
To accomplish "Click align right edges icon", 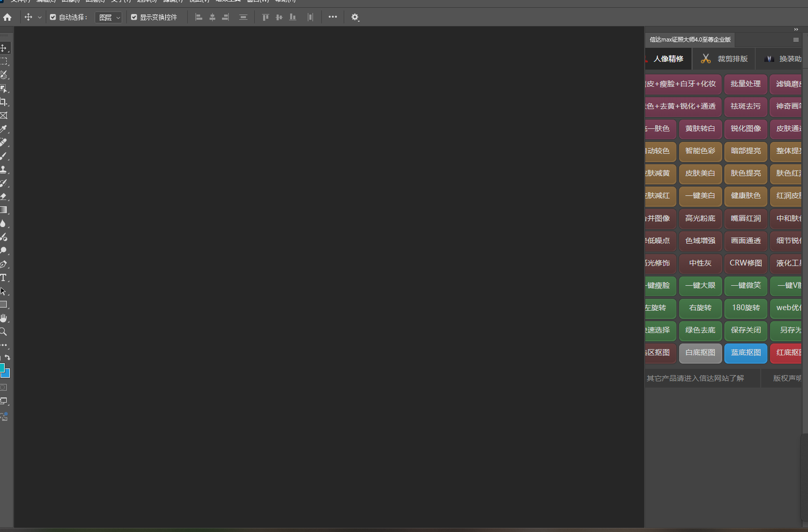I will click(x=226, y=17).
